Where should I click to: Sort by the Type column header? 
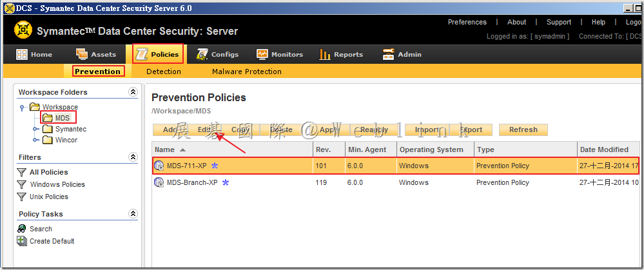pos(526,149)
